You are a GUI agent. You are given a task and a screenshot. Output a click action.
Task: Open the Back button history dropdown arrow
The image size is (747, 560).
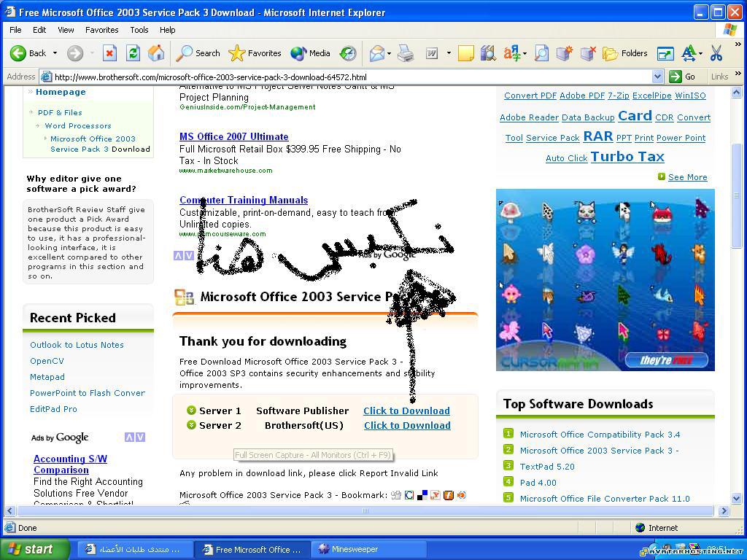55,53
